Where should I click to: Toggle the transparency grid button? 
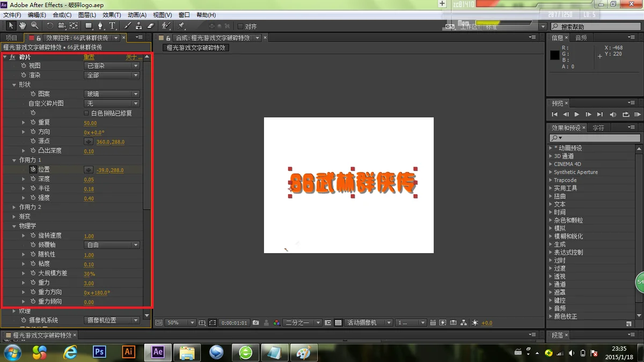(339, 323)
